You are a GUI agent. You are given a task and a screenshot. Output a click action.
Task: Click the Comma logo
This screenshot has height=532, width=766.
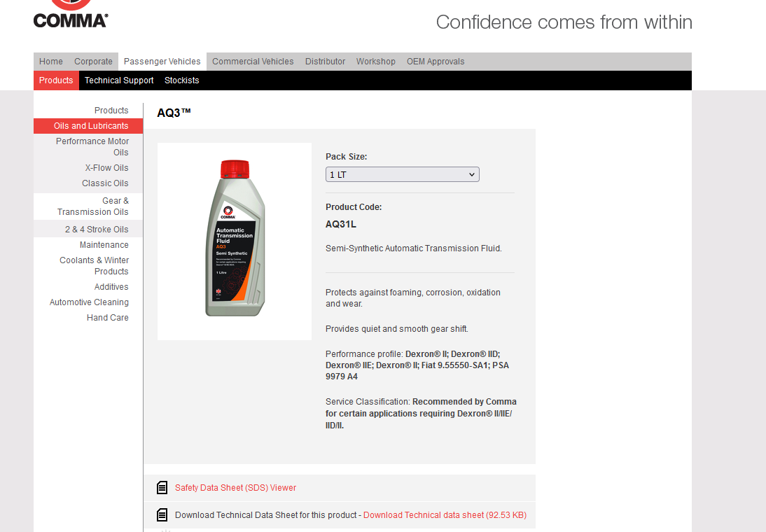[x=71, y=14]
